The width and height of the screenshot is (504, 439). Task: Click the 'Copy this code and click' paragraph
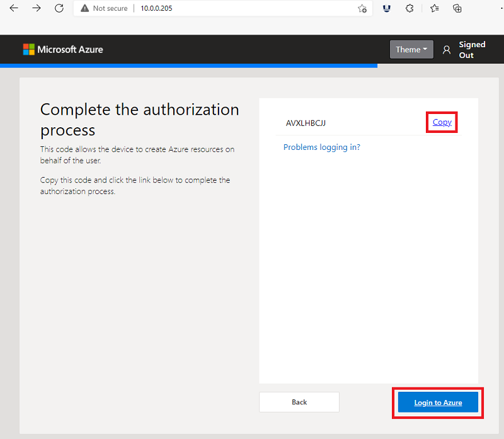pos(135,185)
